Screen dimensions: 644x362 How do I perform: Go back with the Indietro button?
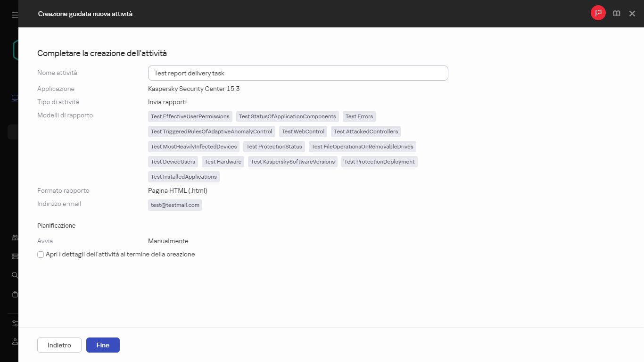point(59,345)
